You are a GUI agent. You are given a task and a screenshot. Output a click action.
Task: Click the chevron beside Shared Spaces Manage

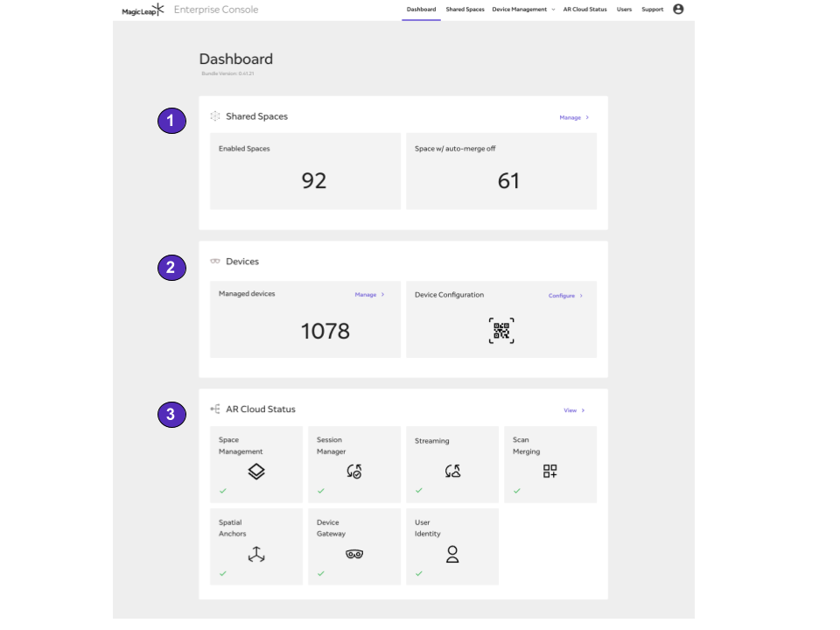tap(587, 117)
